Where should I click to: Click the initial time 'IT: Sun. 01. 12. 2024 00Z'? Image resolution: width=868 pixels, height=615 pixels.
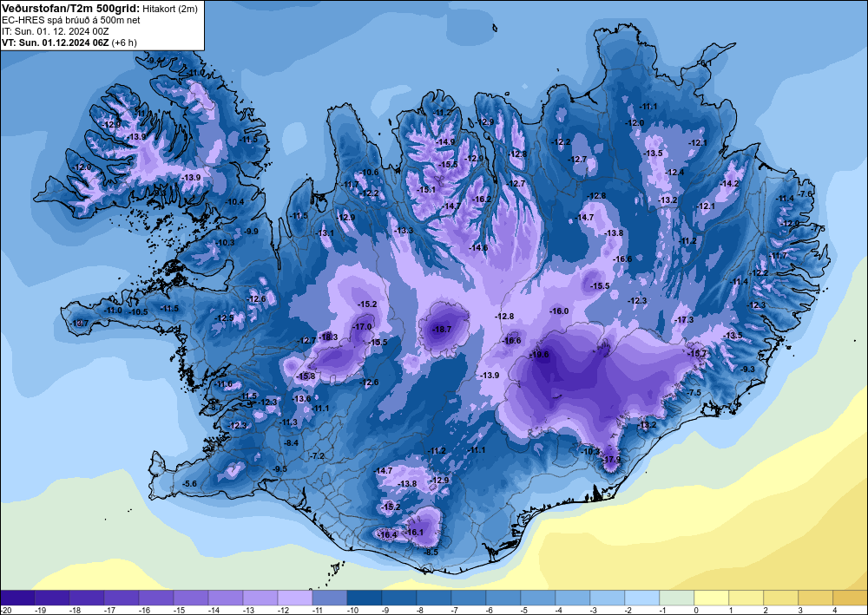[x=56, y=31]
